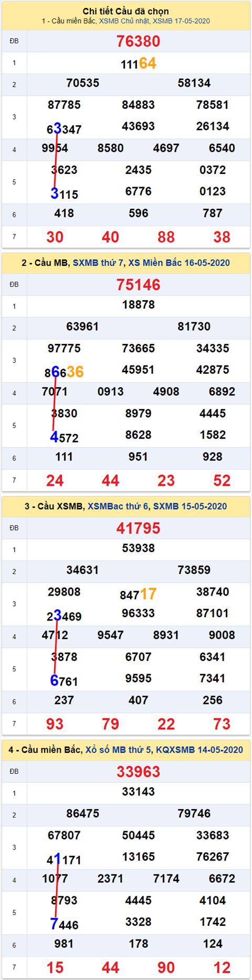Select fourth prize number 4712
Viewport: 252px width, 980px height.
(x=55, y=635)
